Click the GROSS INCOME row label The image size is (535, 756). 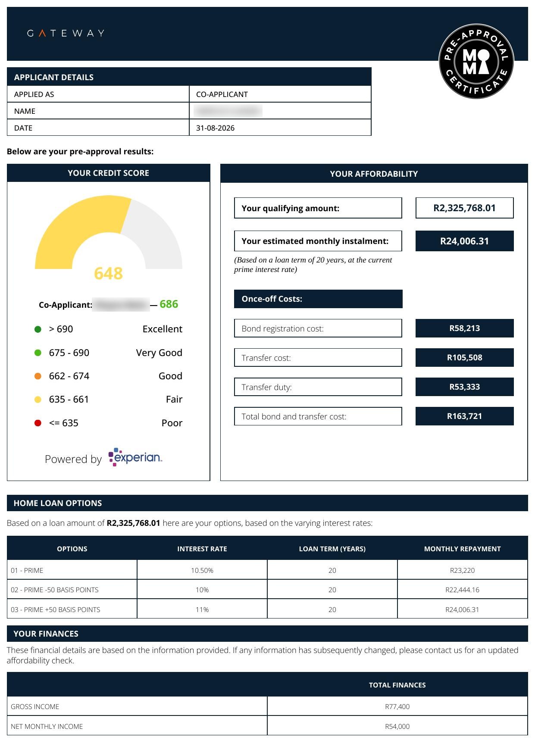point(137,706)
